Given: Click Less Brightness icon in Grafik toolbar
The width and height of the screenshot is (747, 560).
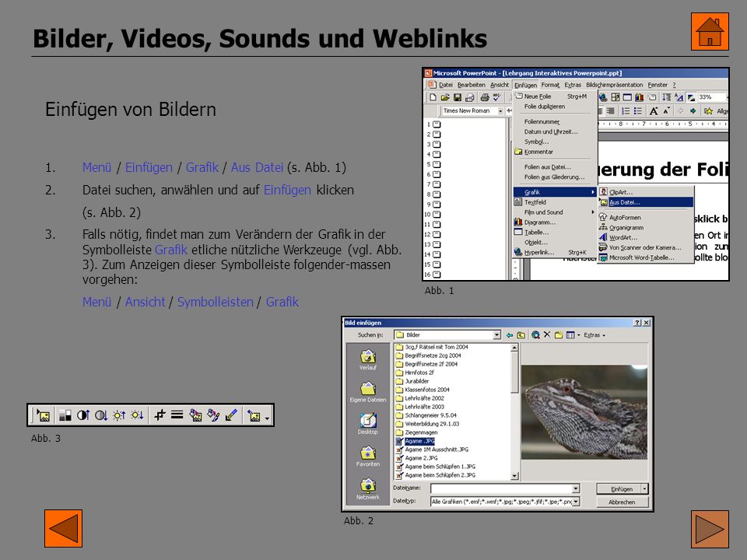Looking at the screenshot, I should 137,415.
